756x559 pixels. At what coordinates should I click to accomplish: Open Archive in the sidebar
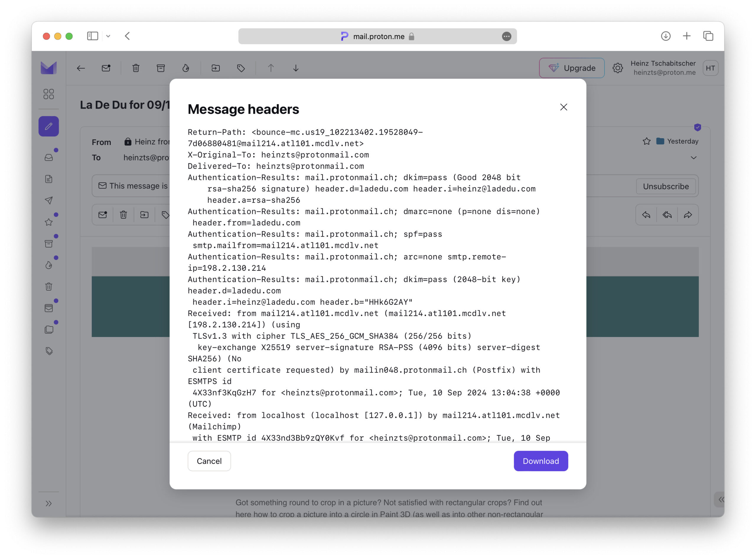tap(48, 244)
